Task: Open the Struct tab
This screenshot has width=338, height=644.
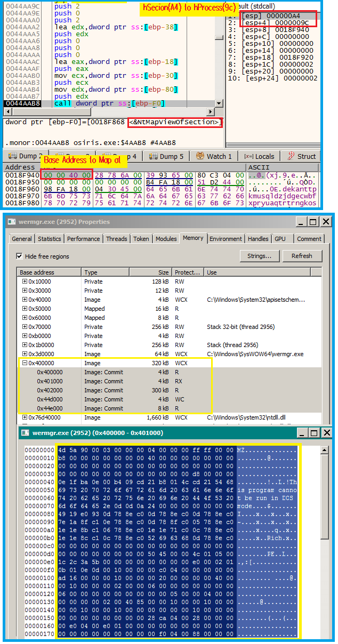Action: [x=302, y=156]
